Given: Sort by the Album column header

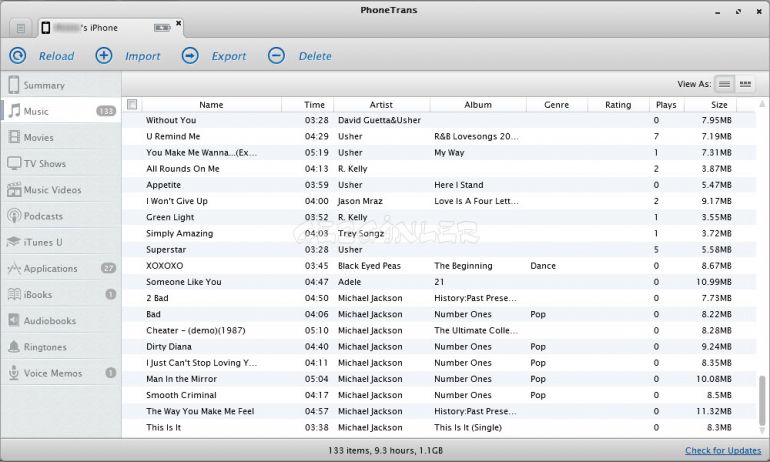Looking at the screenshot, I should pyautogui.click(x=478, y=105).
